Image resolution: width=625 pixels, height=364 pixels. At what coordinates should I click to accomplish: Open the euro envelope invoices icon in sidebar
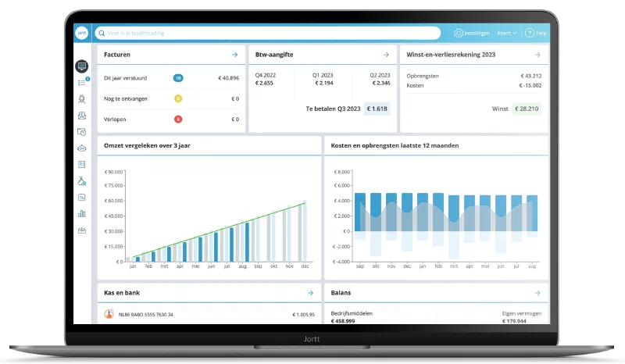coord(82,116)
